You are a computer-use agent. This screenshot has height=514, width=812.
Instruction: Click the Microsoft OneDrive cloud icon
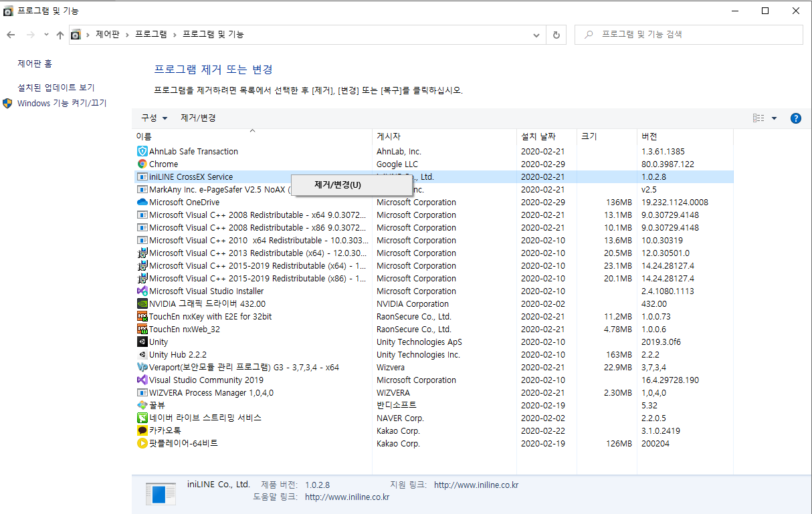[142, 203]
